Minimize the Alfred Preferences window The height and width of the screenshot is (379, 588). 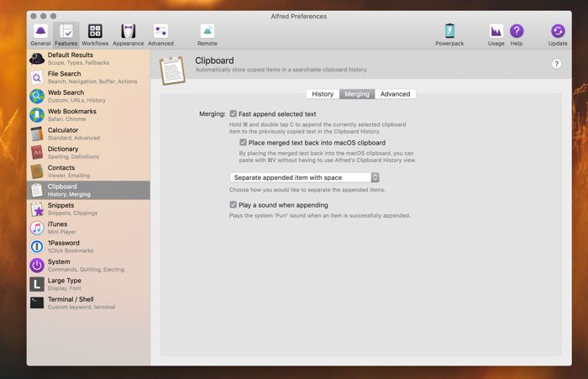[44, 16]
